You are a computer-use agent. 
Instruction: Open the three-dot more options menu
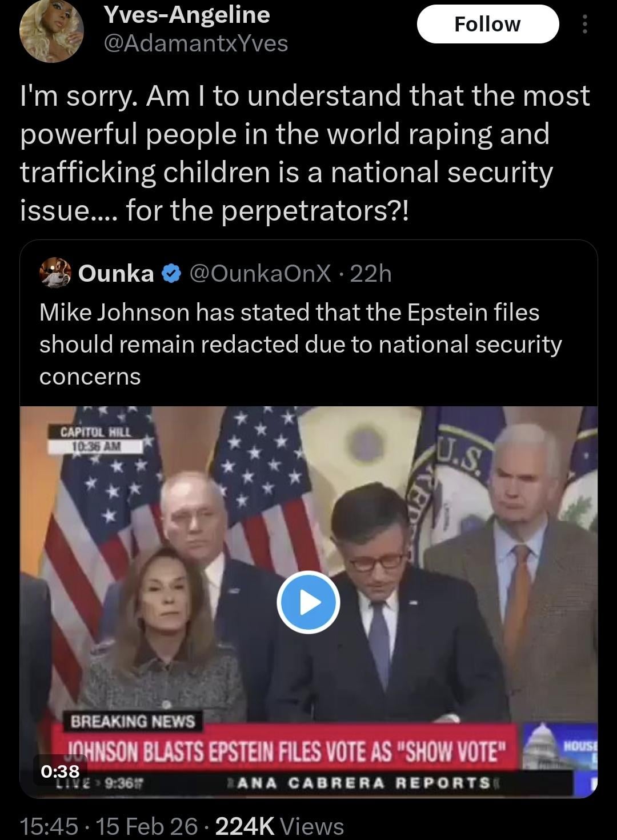[x=584, y=25]
